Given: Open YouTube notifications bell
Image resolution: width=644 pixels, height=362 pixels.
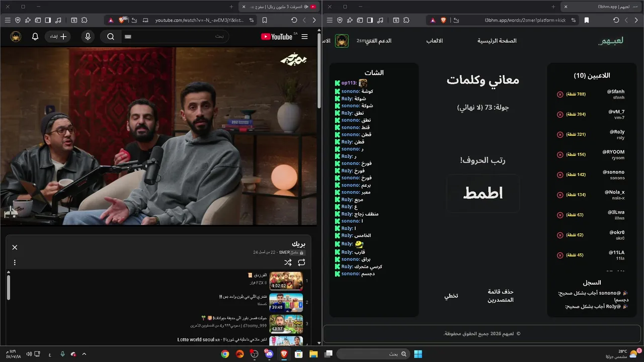Looking at the screenshot, I should pyautogui.click(x=35, y=37).
